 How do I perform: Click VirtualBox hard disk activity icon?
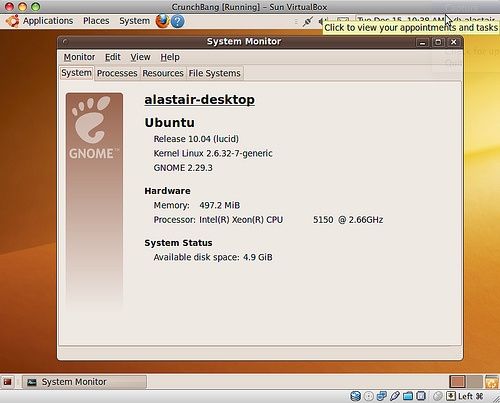click(x=356, y=396)
